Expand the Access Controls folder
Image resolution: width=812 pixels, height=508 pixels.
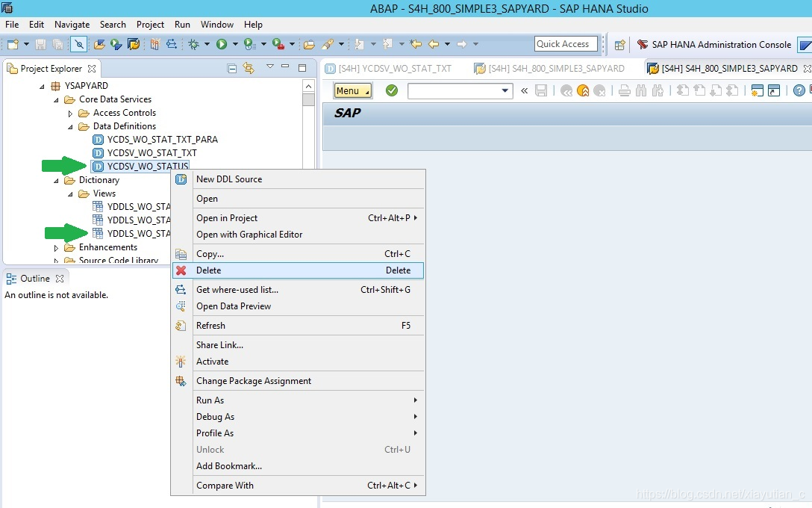coord(70,113)
